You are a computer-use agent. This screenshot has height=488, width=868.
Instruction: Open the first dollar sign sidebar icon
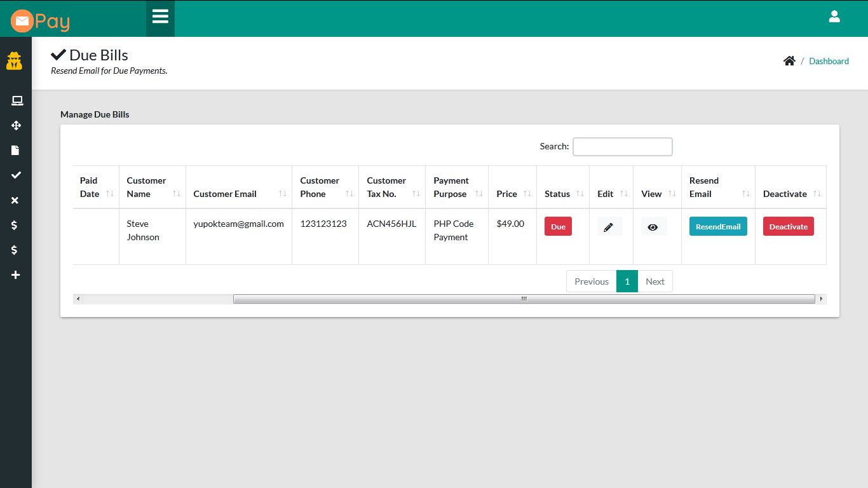click(x=17, y=225)
